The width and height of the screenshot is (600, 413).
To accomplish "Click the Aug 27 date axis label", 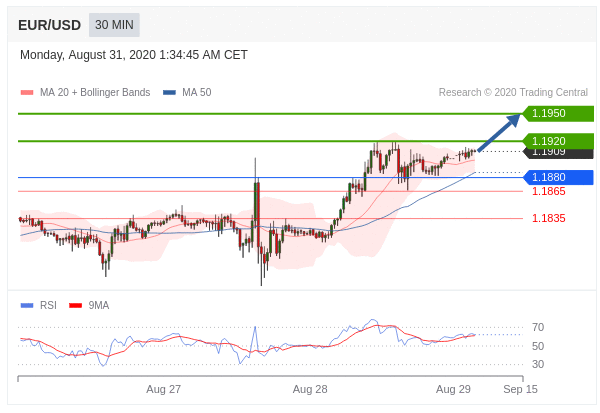I will click(163, 389).
